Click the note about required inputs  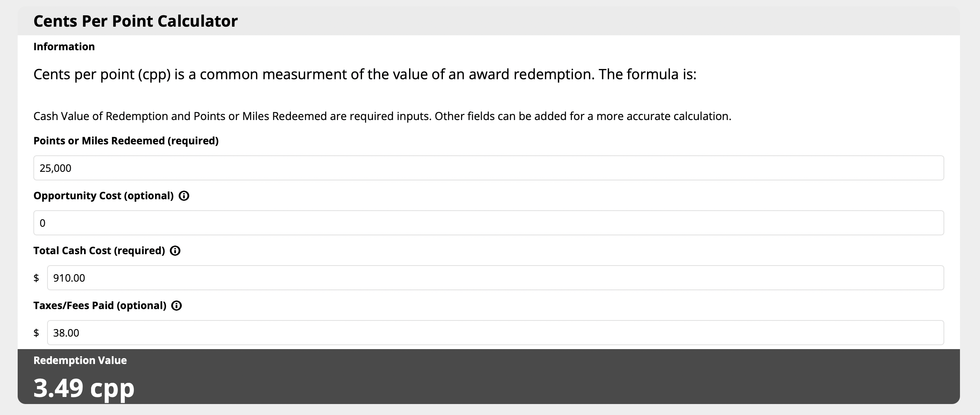(382, 116)
